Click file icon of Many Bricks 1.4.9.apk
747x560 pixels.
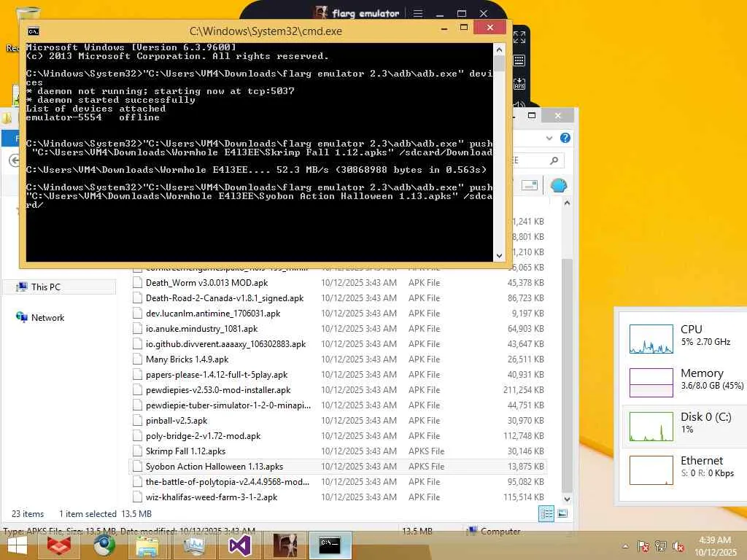point(137,359)
